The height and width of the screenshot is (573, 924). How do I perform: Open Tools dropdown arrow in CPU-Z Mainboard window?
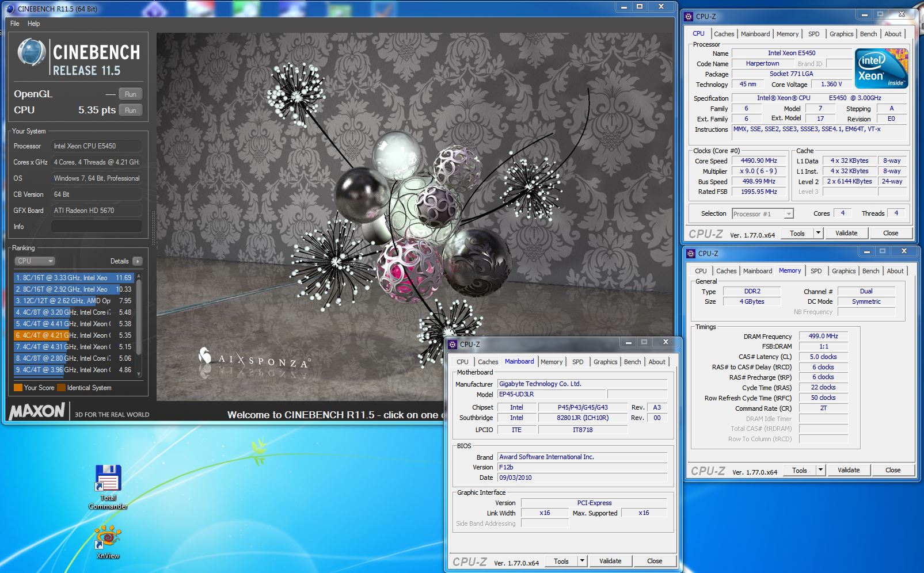click(x=582, y=561)
